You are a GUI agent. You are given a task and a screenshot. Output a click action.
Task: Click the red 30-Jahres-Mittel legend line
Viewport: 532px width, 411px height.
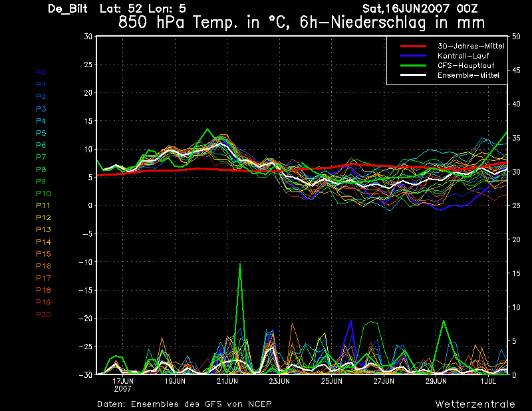[x=412, y=46]
